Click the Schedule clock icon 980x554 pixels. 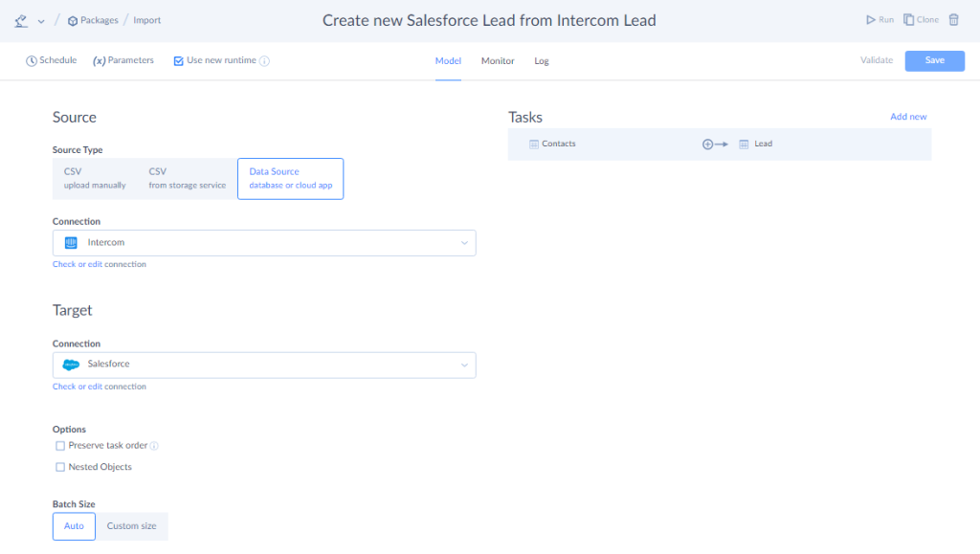[32, 61]
